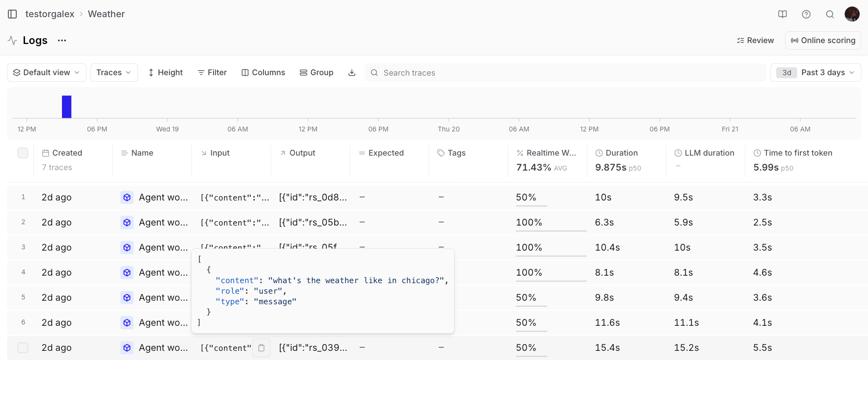Image resolution: width=868 pixels, height=397 pixels.
Task: Open the Filter menu
Action: click(x=212, y=73)
